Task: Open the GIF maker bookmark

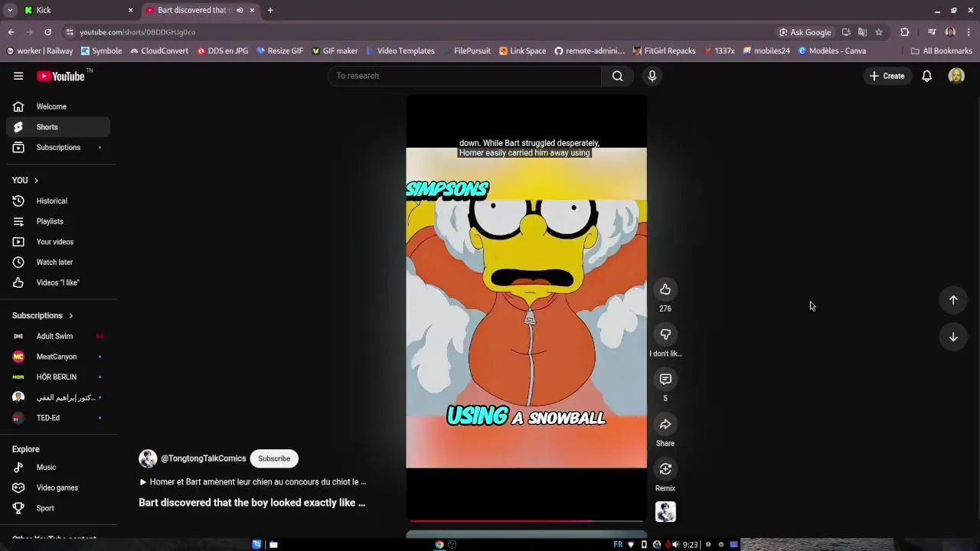Action: (335, 51)
